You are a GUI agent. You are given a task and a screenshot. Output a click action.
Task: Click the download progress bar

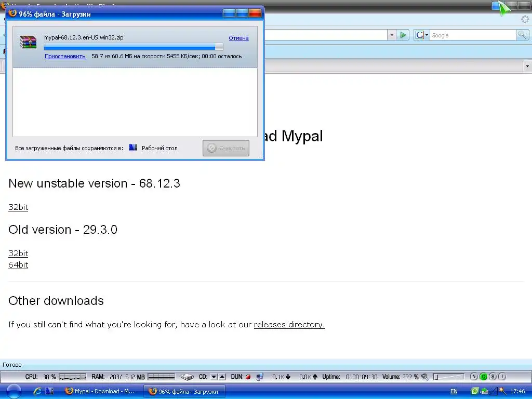pos(134,47)
